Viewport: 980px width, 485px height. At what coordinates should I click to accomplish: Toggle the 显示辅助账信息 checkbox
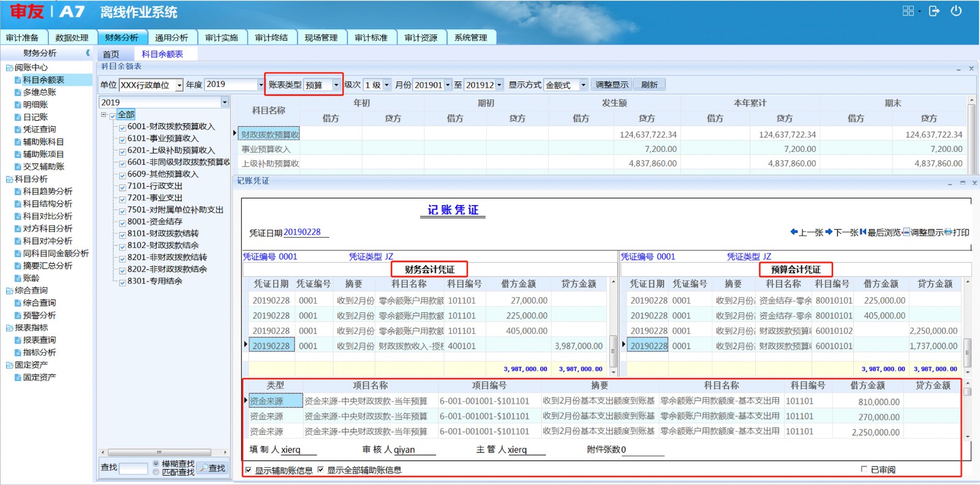pyautogui.click(x=248, y=470)
